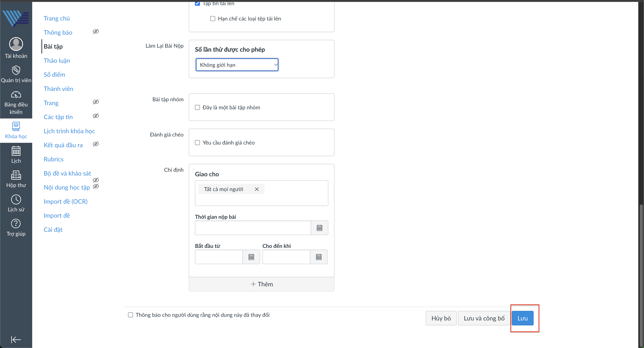Enable Đây là một bài tập nhóm
Screen dimensions: 644x348
click(197, 108)
